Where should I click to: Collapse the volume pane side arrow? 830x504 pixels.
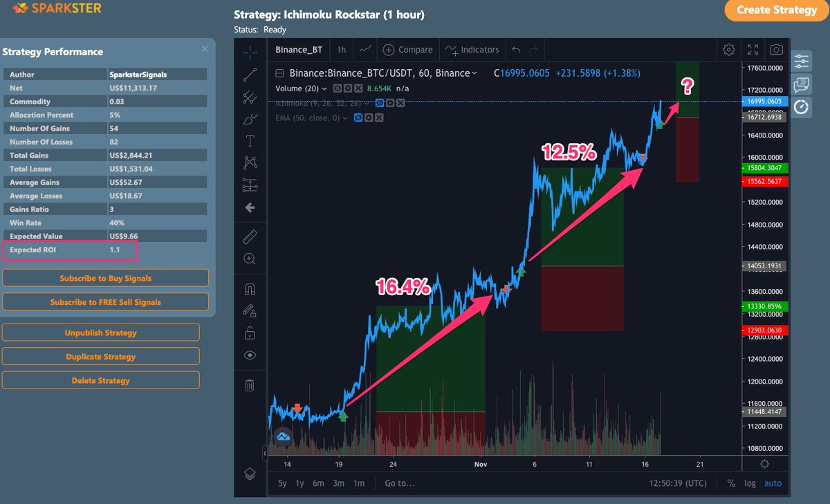point(265,453)
